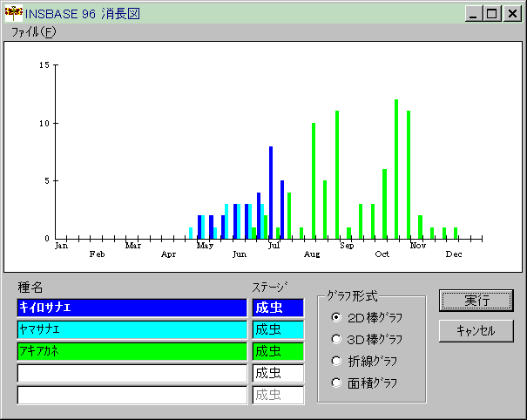
Task: Click the empty fourth species name field
Action: [132, 373]
